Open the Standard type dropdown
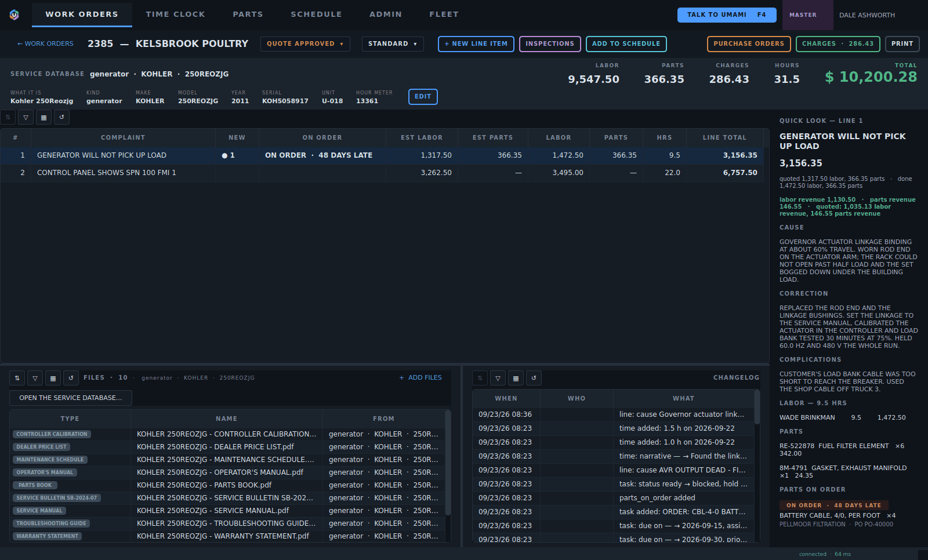Image resolution: width=928 pixels, height=560 pixels. point(393,44)
